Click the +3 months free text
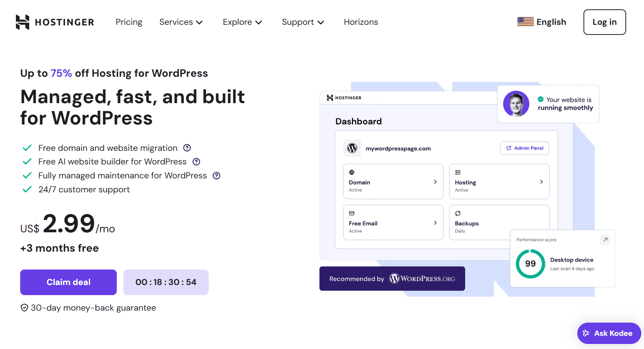The width and height of the screenshot is (644, 349). [59, 248]
